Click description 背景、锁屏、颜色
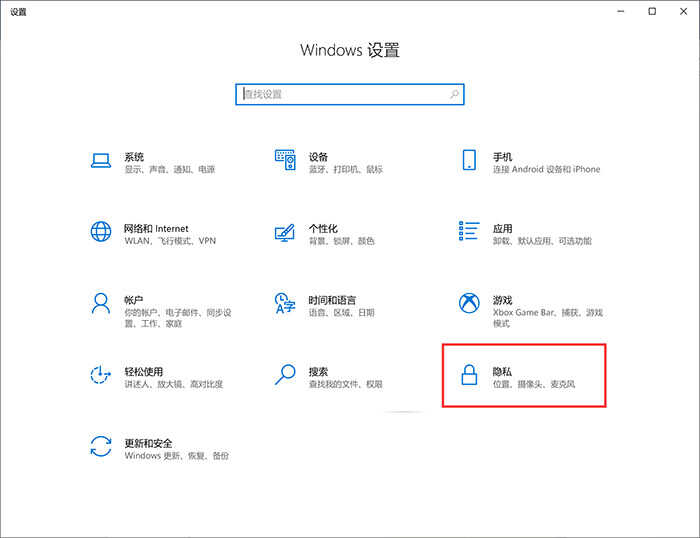The height and width of the screenshot is (538, 700). 342,241
